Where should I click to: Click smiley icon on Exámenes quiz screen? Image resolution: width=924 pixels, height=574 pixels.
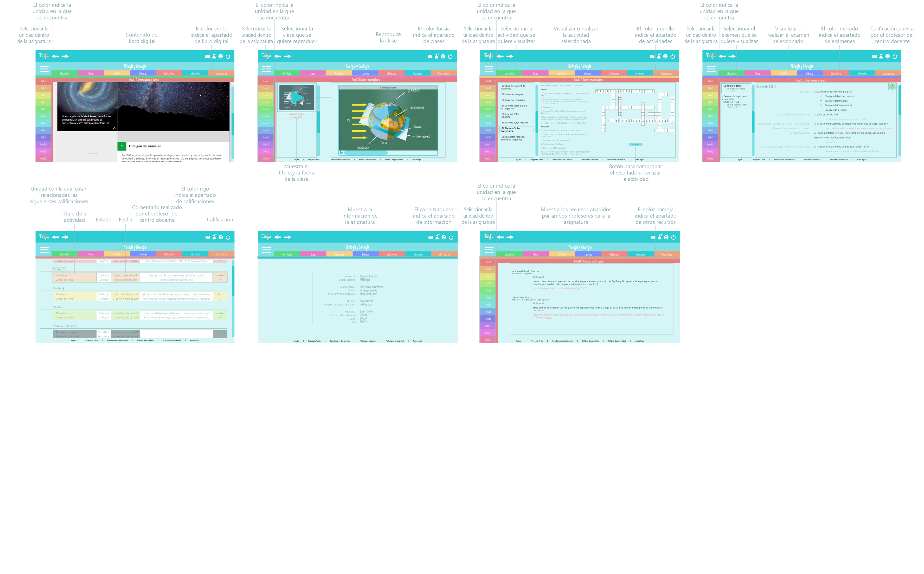(887, 56)
